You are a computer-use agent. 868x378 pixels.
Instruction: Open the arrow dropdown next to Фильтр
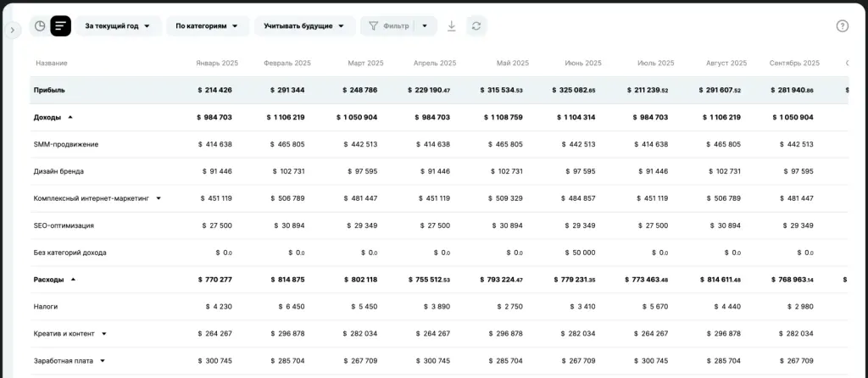pyautogui.click(x=425, y=26)
